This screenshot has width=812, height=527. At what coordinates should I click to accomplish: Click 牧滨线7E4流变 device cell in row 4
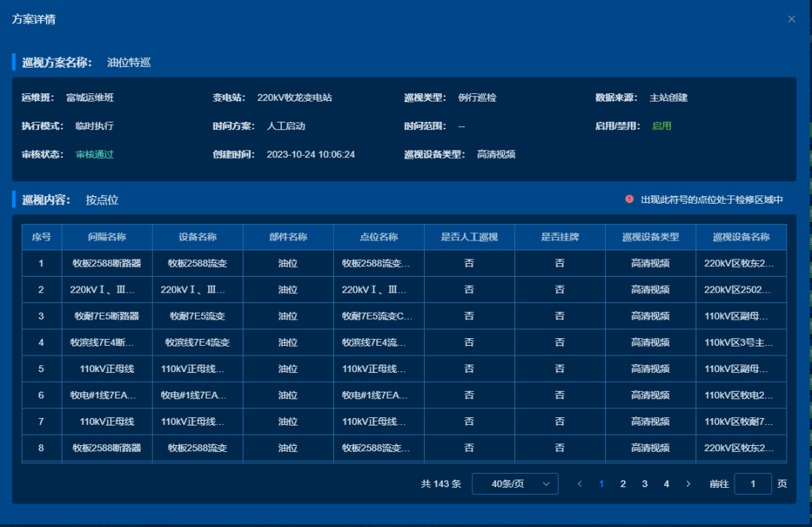[x=198, y=342]
